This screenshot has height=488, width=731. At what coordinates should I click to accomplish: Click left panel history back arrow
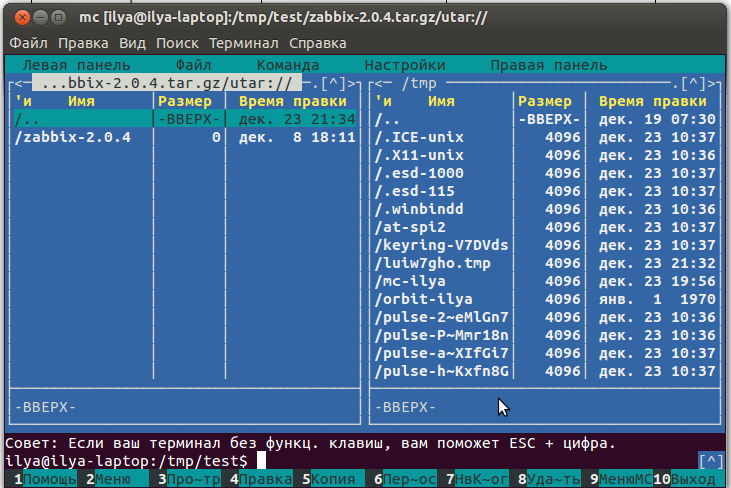pyautogui.click(x=18, y=83)
